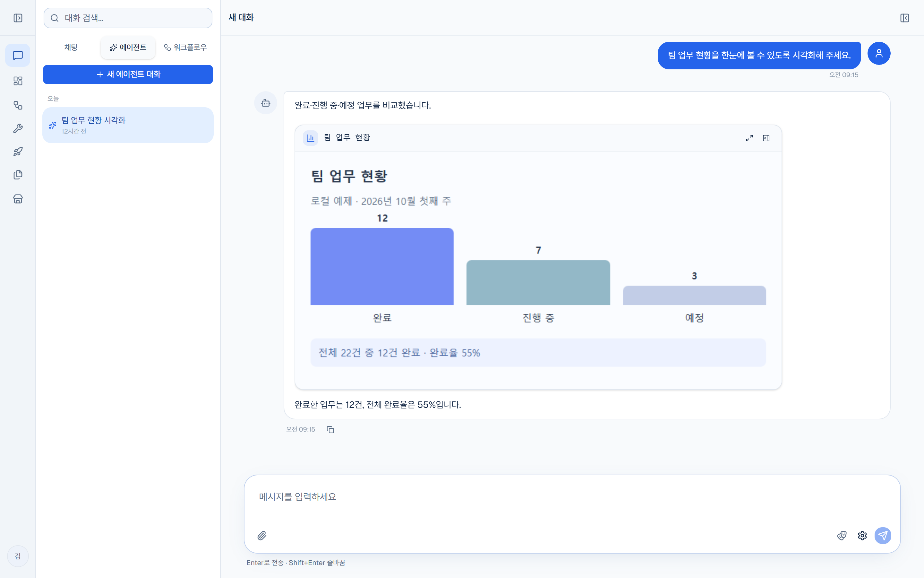The image size is (924, 578).
Task: Switch to the 채팅 tab
Action: (x=71, y=48)
